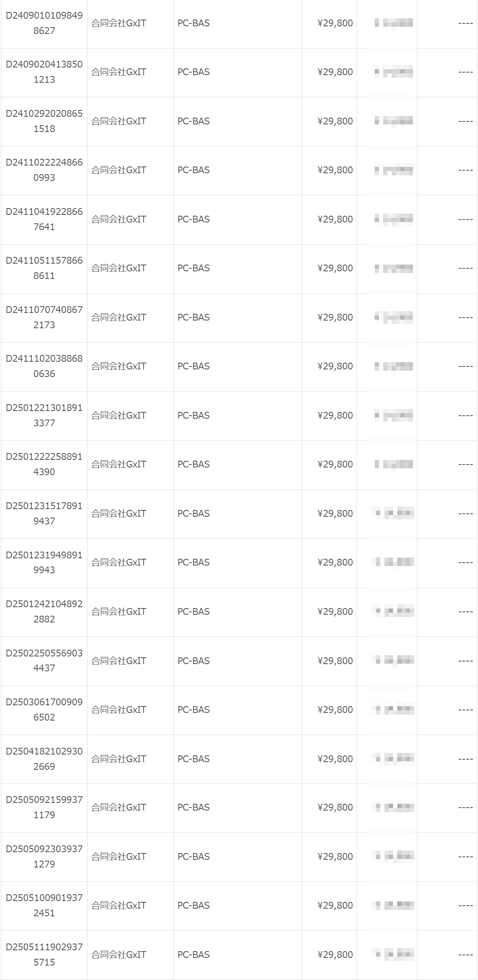Select order D25012319498919943
The image size is (478, 980).
44,562
